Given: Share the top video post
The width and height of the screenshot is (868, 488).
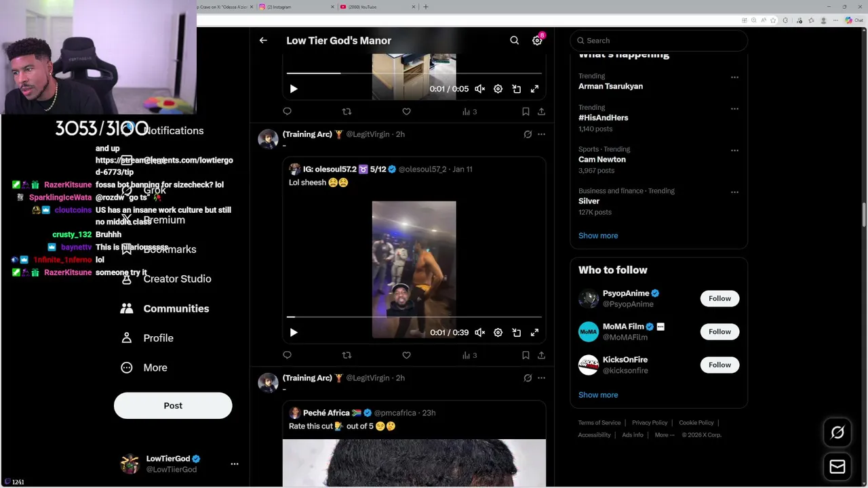Looking at the screenshot, I should coord(541,111).
